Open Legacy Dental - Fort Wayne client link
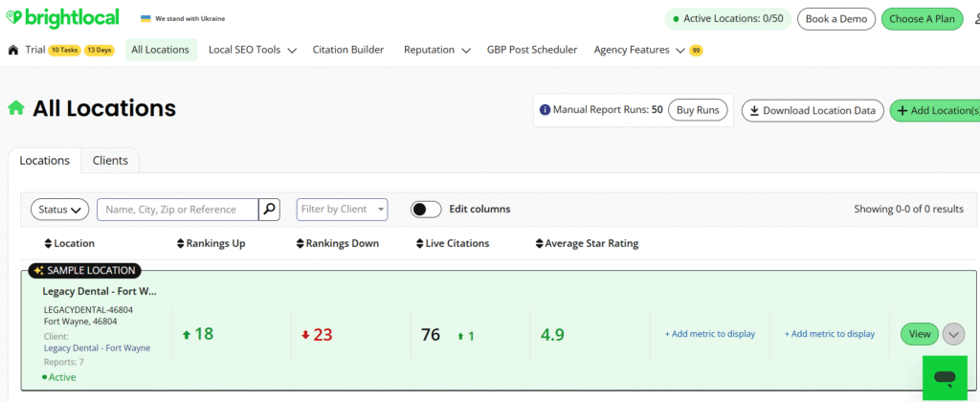This screenshot has height=402, width=980. click(97, 347)
